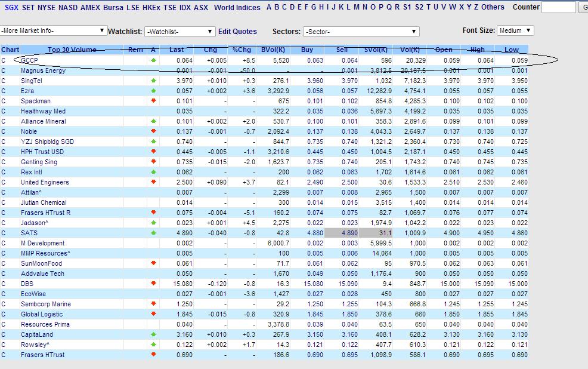This screenshot has height=369, width=588.
Task: Open chart for GCCP row
Action: pyautogui.click(x=4, y=60)
